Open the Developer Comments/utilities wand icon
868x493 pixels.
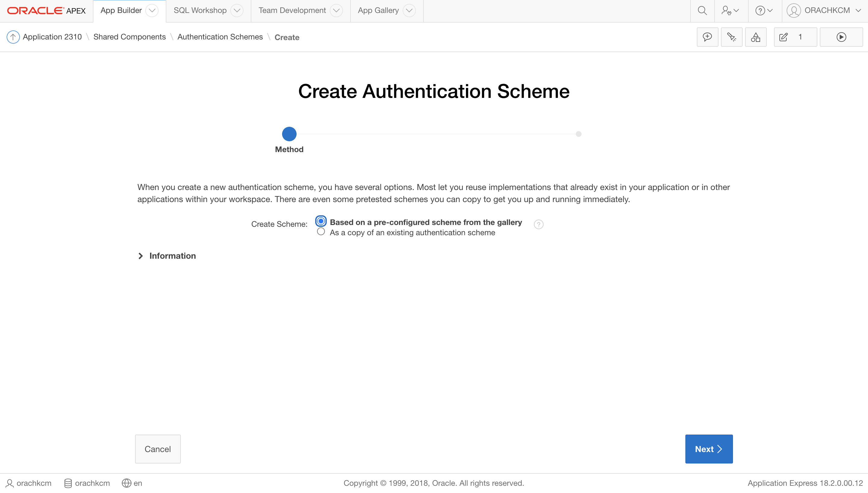click(x=731, y=37)
